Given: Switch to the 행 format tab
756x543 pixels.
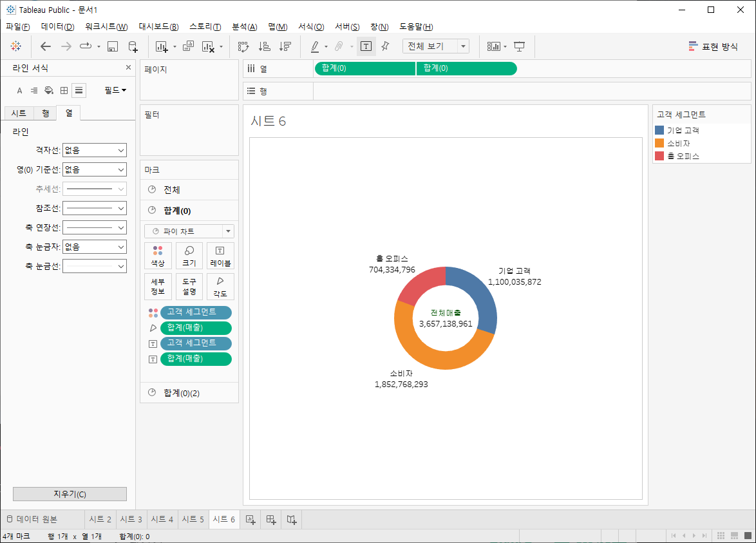Looking at the screenshot, I should pos(45,113).
